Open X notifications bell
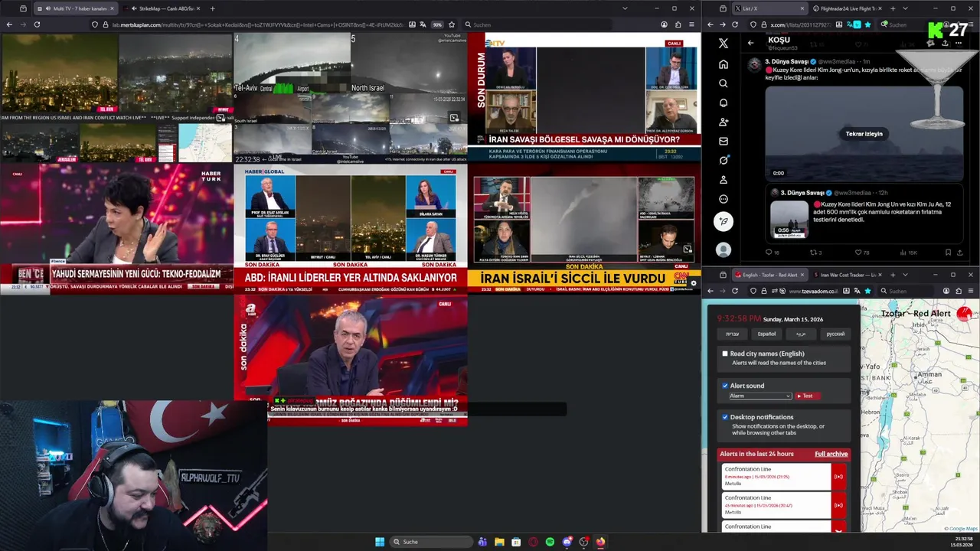The image size is (980, 551). click(724, 103)
